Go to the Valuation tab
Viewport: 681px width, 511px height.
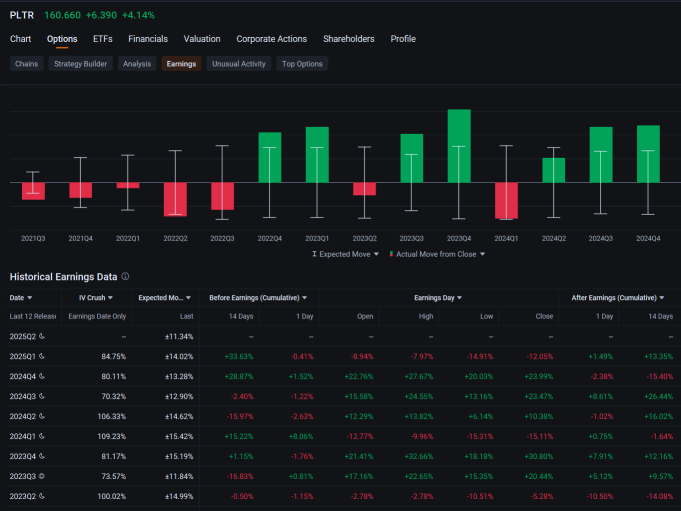pos(202,39)
